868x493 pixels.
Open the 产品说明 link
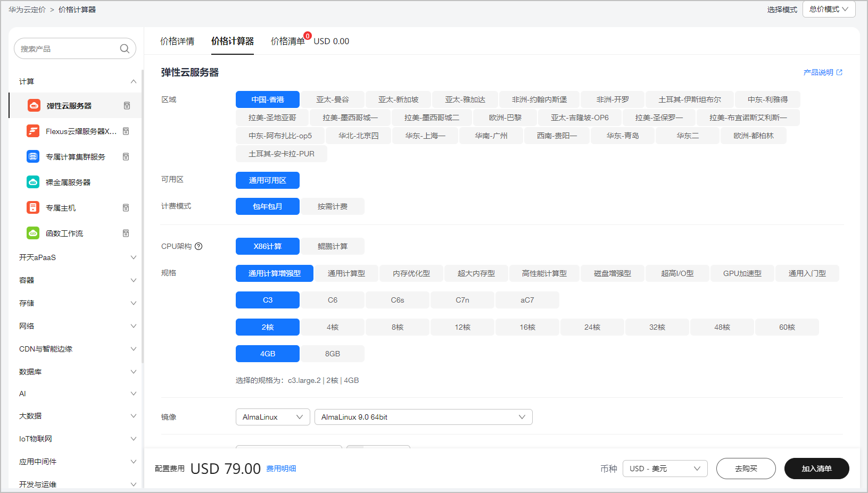click(x=822, y=72)
